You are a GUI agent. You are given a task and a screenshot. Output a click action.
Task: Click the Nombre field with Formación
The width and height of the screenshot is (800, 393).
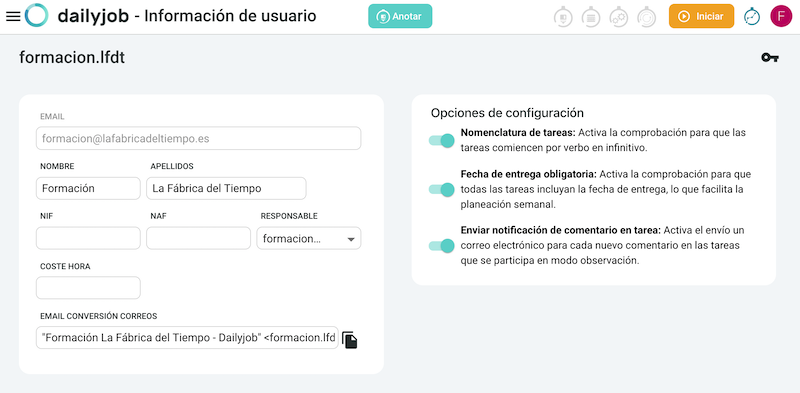click(x=88, y=188)
